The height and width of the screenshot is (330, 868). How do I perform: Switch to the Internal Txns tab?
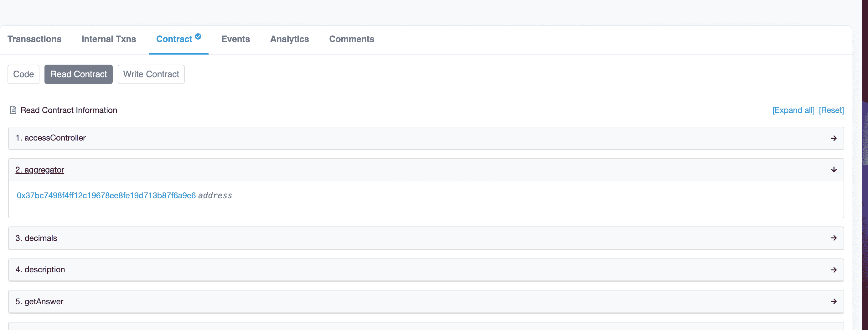click(x=108, y=39)
